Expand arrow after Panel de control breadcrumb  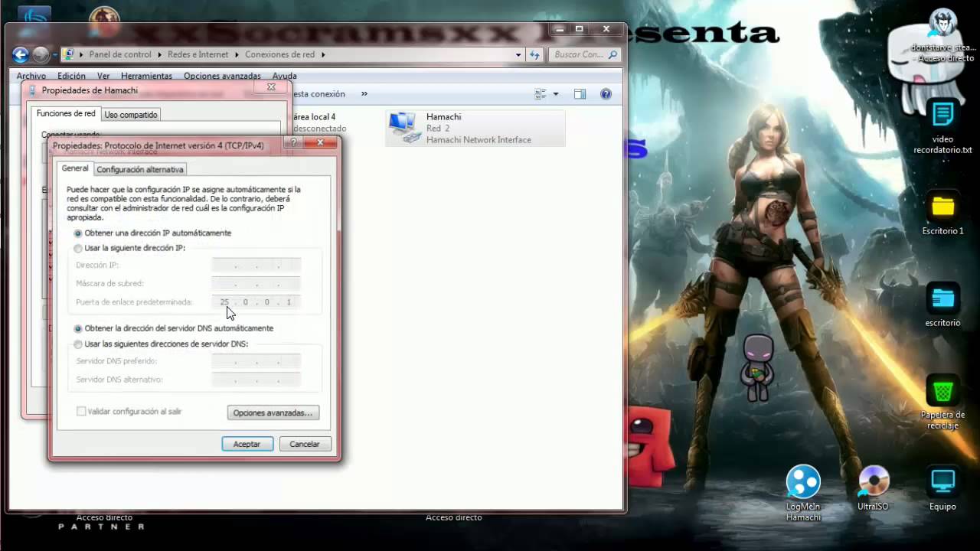160,54
